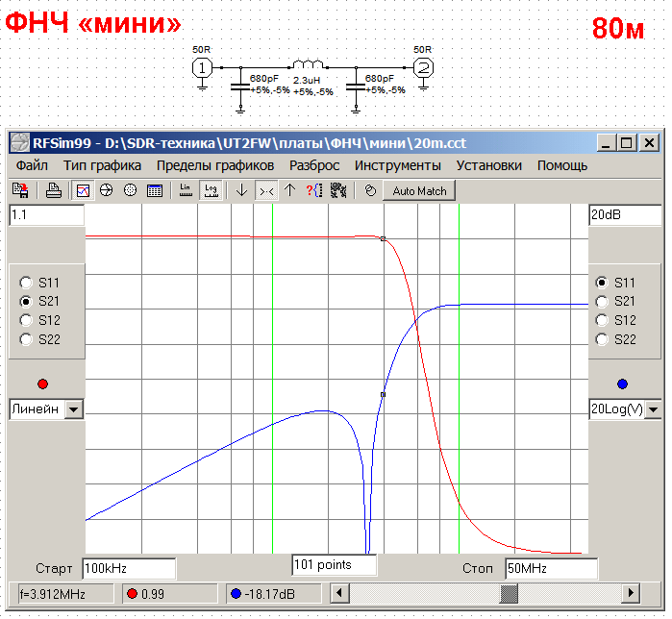Select left S12 radio button
The width and height of the screenshot is (672, 619).
[26, 320]
